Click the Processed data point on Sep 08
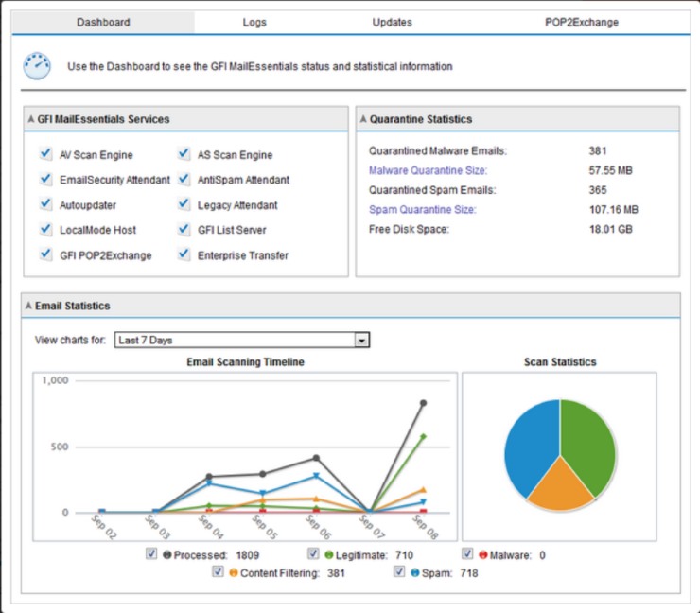This screenshot has height=613, width=700. pos(423,403)
